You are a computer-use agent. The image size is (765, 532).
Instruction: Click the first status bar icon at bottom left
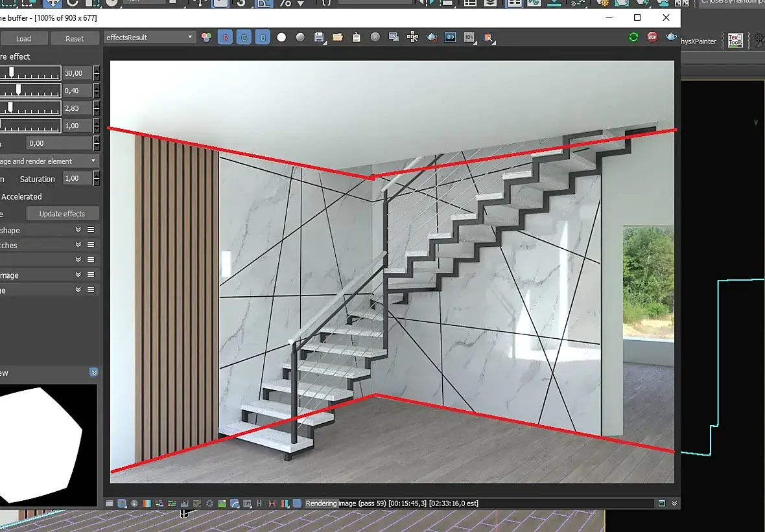(110, 503)
